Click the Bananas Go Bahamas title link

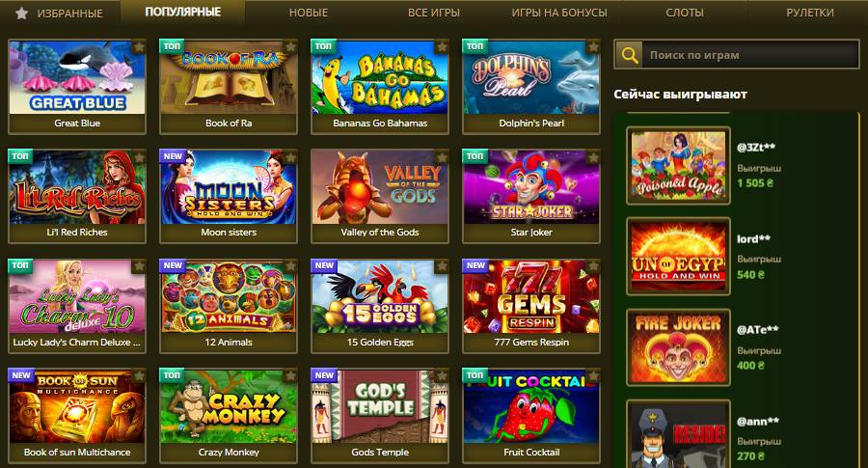(380, 123)
